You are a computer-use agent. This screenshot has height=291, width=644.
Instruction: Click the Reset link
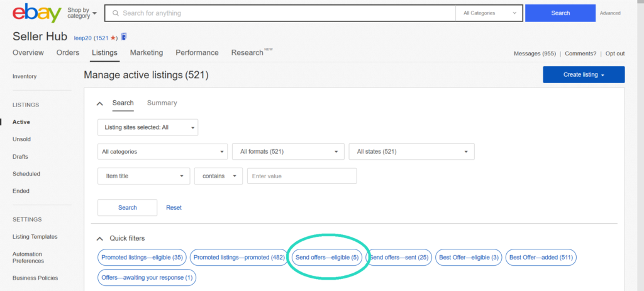pos(174,207)
